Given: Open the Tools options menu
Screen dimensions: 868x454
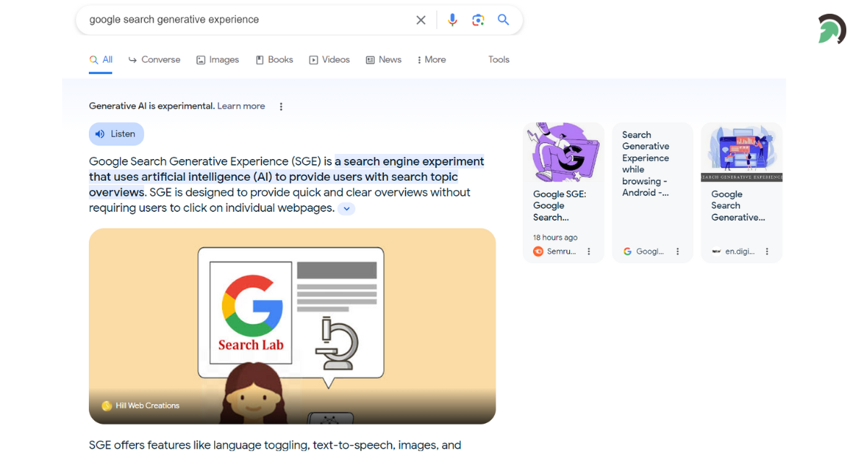Looking at the screenshot, I should click(x=498, y=60).
